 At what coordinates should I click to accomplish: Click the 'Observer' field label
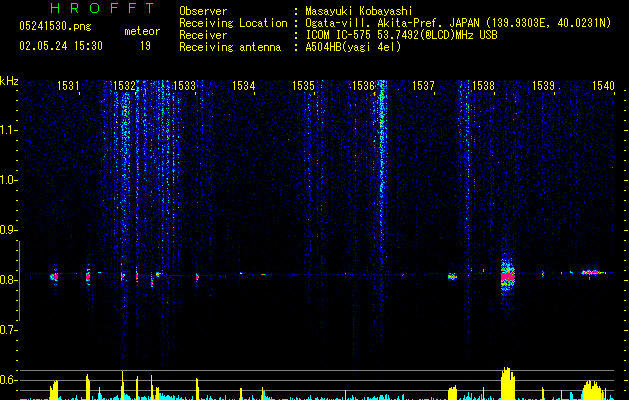(x=203, y=11)
